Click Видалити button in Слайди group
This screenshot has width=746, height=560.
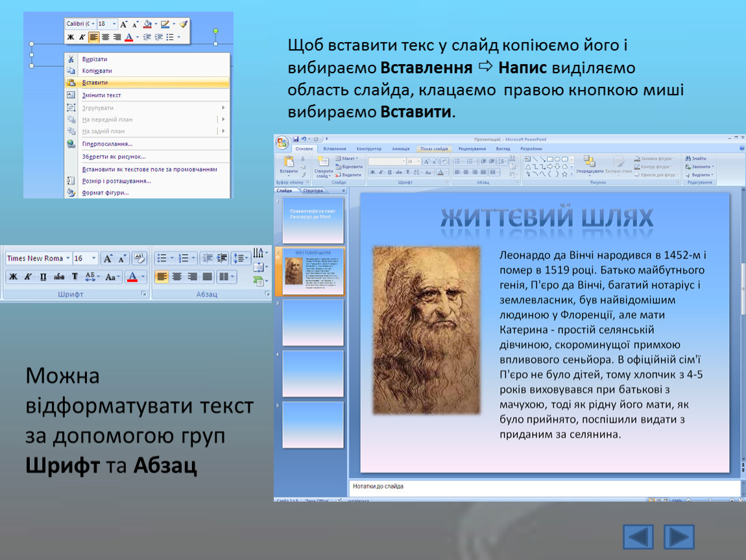click(x=348, y=175)
